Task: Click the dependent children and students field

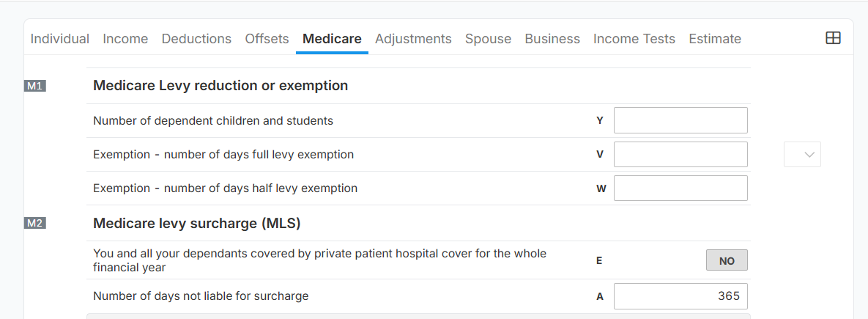Action: point(680,120)
